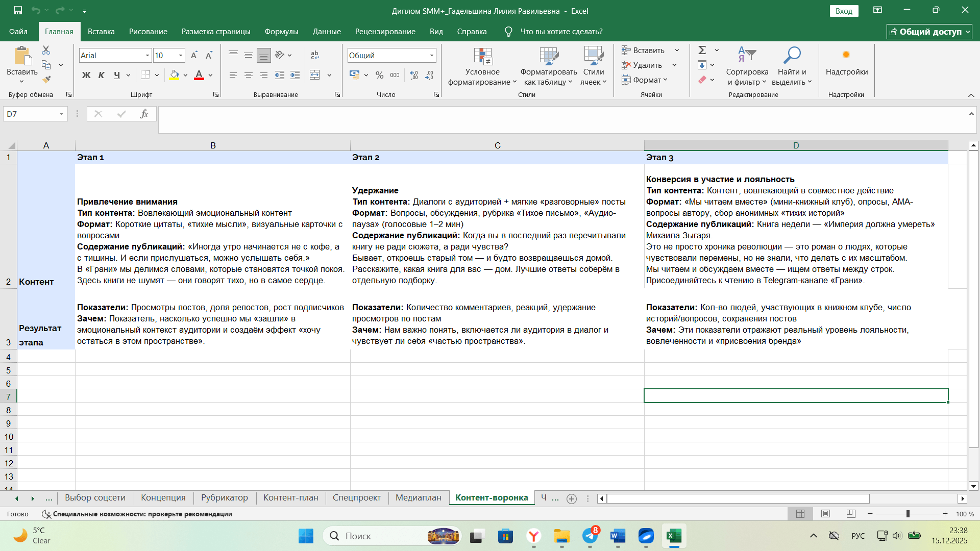980x551 pixels.
Task: Click the AutoSum sigma icon
Action: click(702, 50)
